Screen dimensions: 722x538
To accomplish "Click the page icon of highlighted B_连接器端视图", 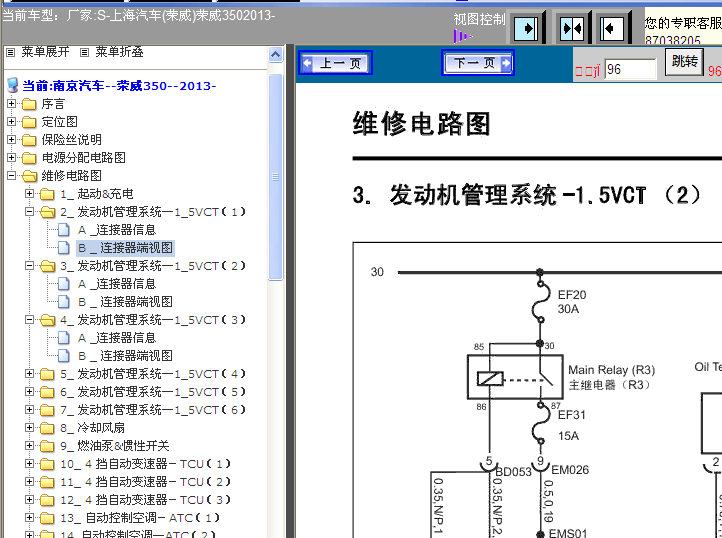I will (64, 247).
